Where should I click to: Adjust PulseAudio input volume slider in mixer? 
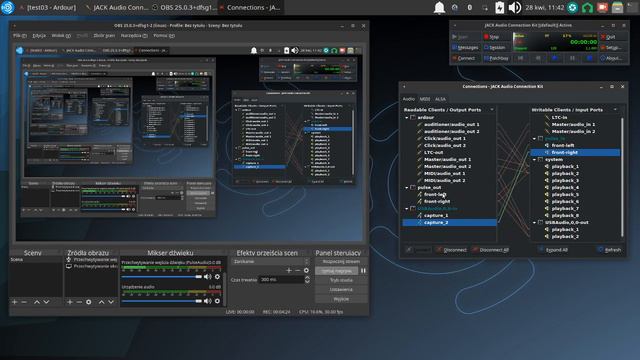[x=162, y=277]
